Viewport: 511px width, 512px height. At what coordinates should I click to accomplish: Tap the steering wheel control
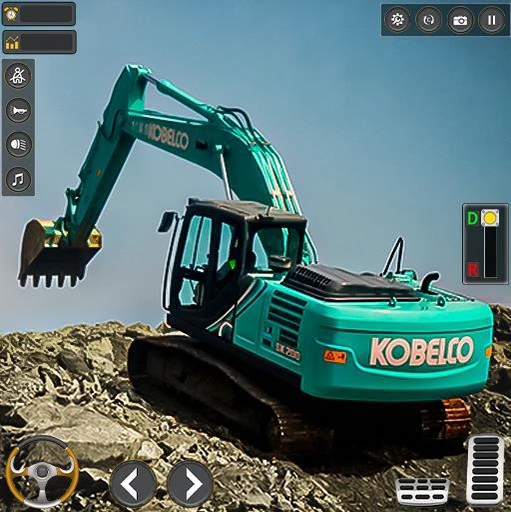(x=42, y=471)
